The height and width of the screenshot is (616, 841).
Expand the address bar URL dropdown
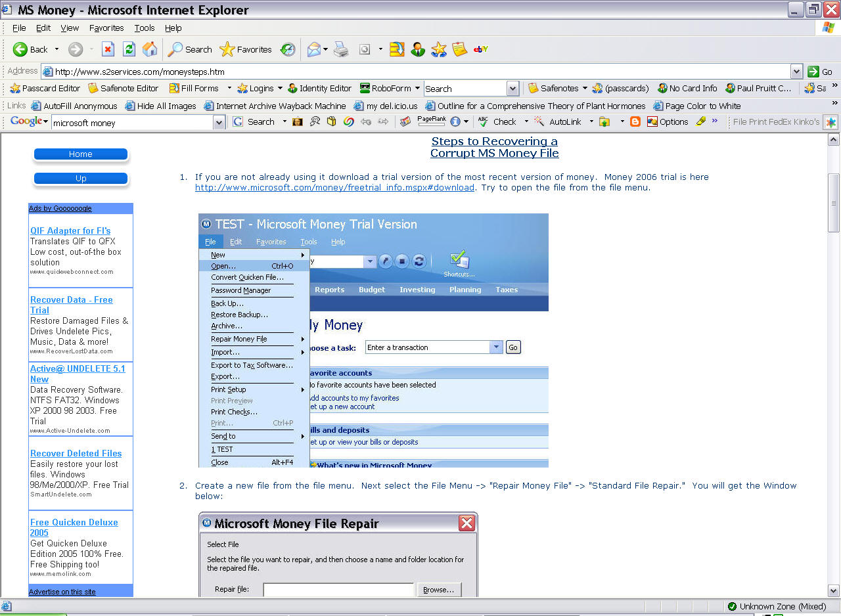tap(797, 72)
